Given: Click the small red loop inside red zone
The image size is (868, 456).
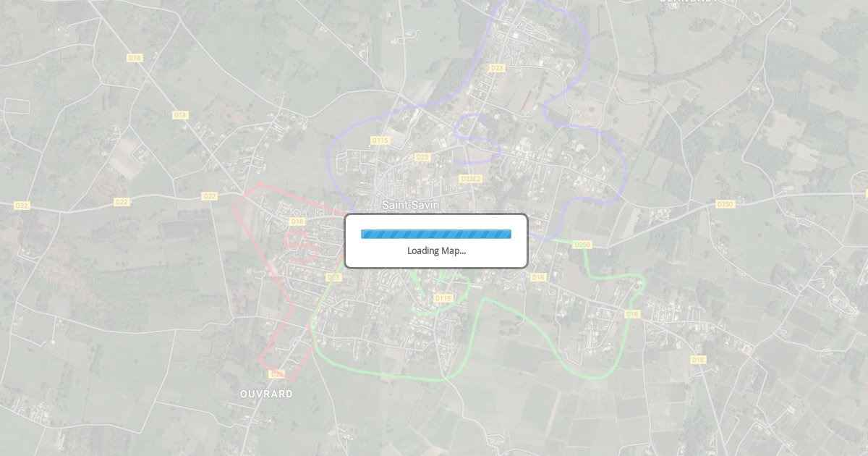Looking at the screenshot, I should coord(301,245).
